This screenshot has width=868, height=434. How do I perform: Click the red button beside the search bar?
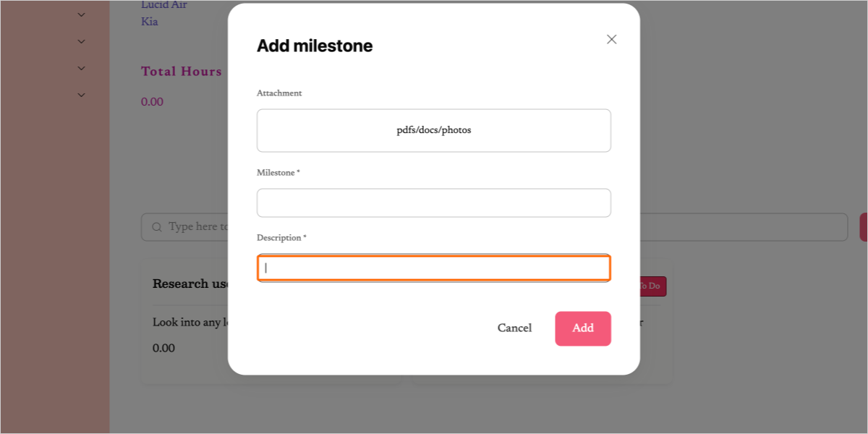click(x=863, y=227)
